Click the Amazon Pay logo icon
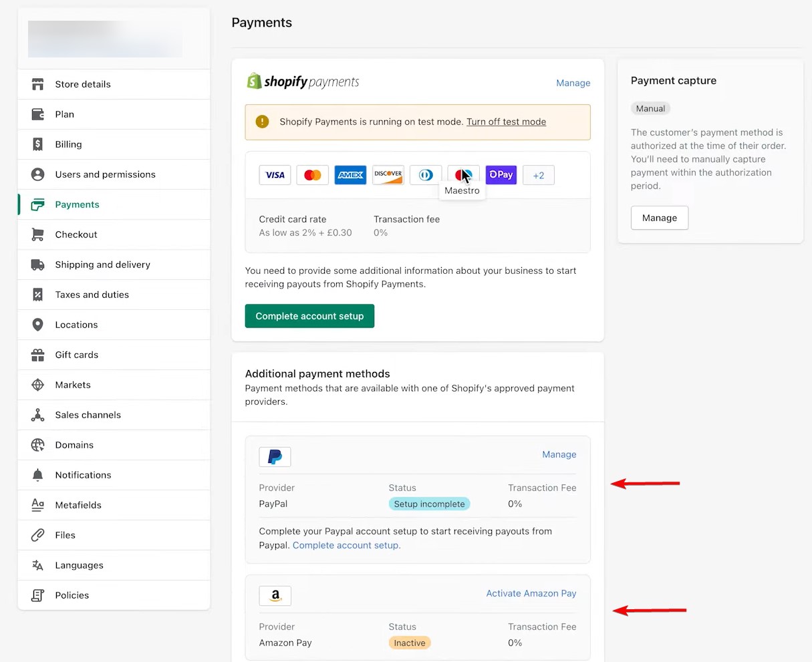This screenshot has width=812, height=662. coord(275,595)
